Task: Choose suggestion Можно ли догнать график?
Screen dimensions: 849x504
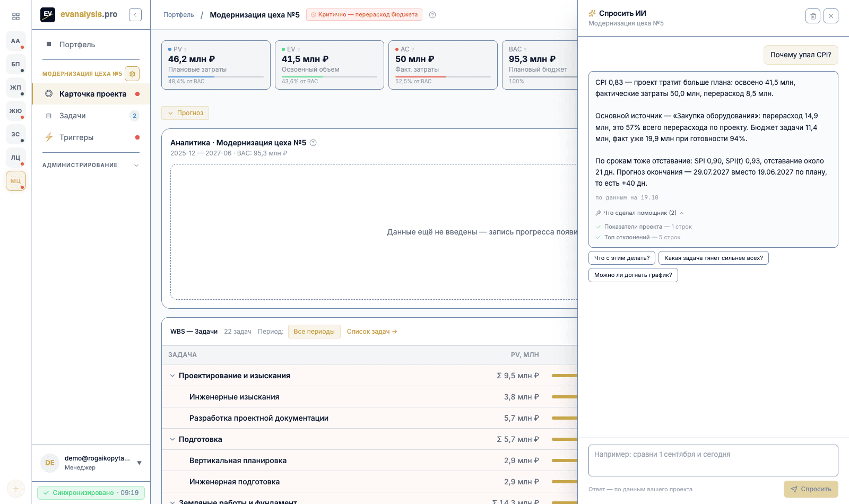Action: (633, 275)
